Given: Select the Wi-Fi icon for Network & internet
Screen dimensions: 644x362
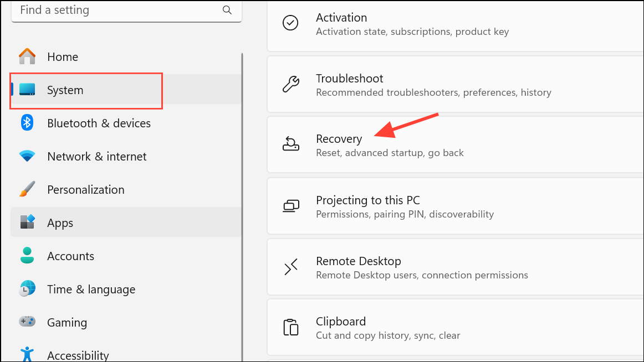Looking at the screenshot, I should pyautogui.click(x=27, y=156).
